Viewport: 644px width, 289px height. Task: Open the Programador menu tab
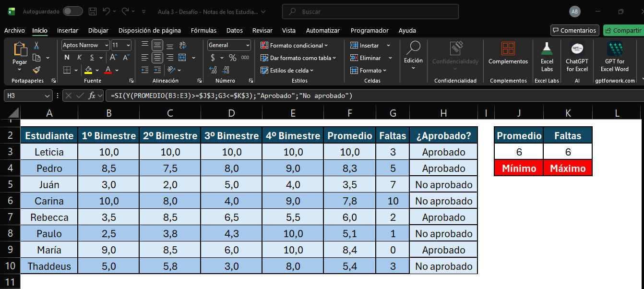click(370, 30)
